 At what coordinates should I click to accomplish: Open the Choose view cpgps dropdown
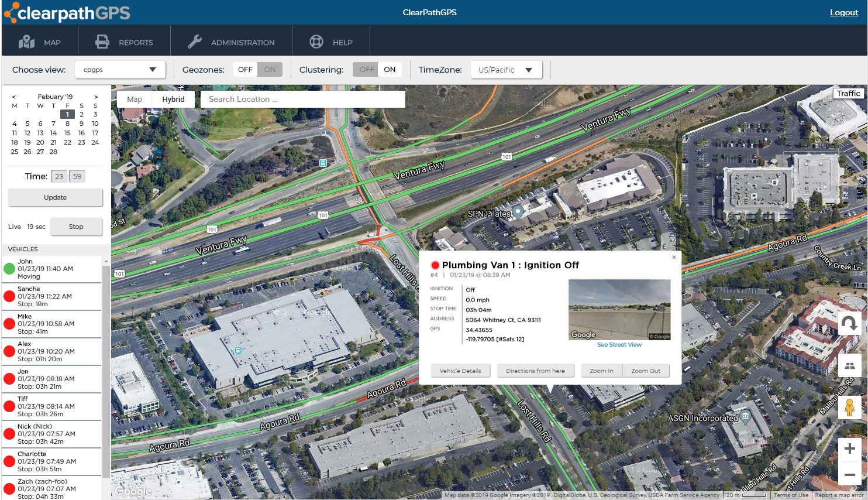point(120,70)
